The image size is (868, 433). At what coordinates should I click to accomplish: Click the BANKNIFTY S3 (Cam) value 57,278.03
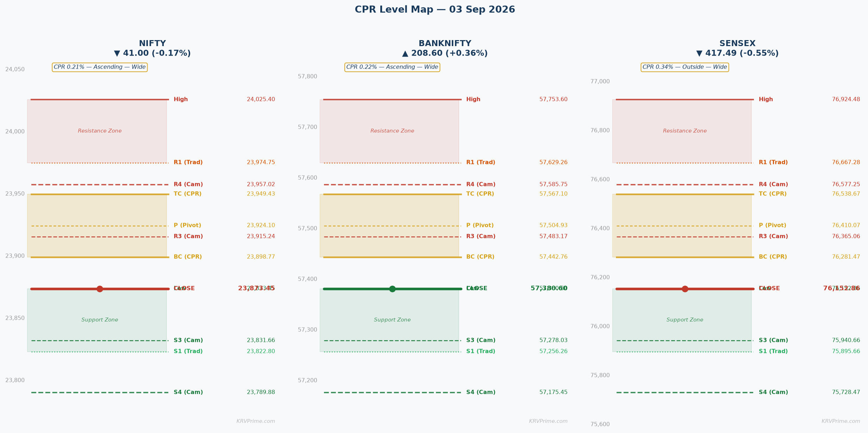(x=554, y=340)
